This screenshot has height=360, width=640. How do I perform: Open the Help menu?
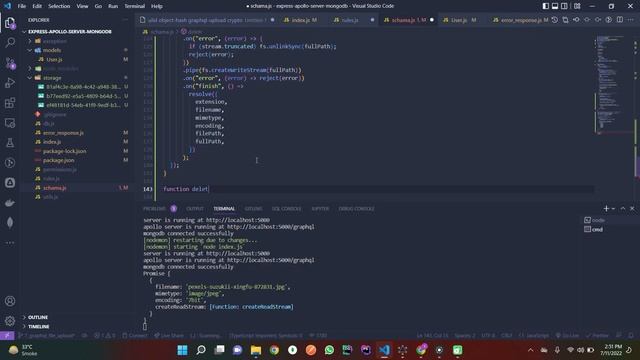click(157, 6)
